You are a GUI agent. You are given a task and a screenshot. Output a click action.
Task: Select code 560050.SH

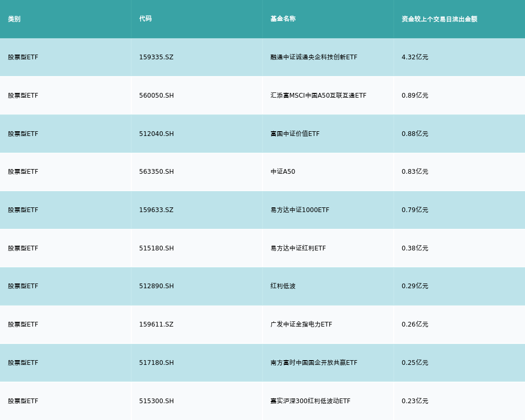click(156, 96)
